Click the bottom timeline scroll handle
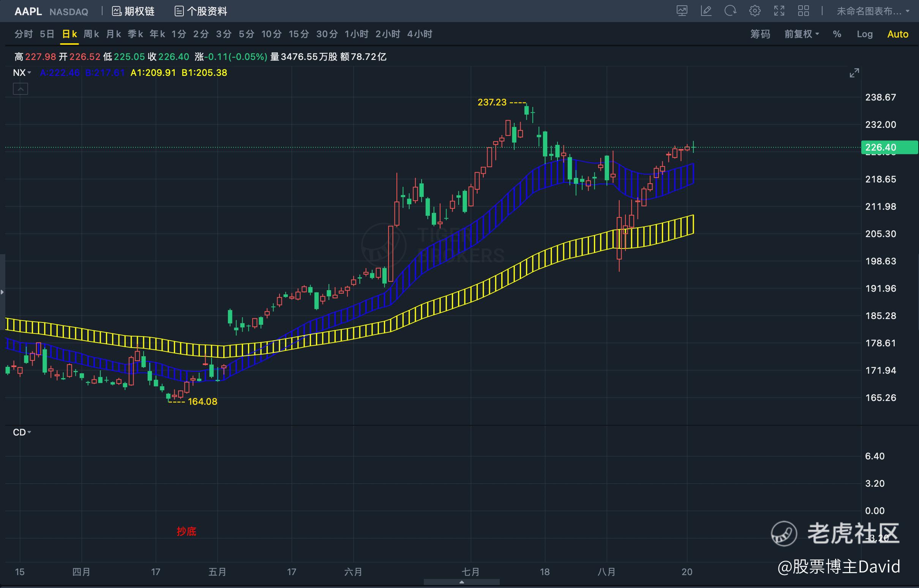The width and height of the screenshot is (919, 588). [461, 582]
